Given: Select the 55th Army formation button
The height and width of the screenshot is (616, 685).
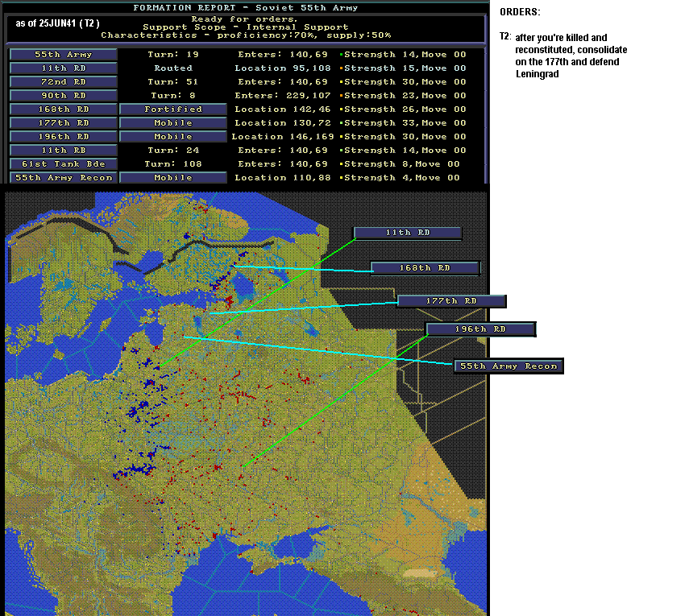Looking at the screenshot, I should [64, 55].
